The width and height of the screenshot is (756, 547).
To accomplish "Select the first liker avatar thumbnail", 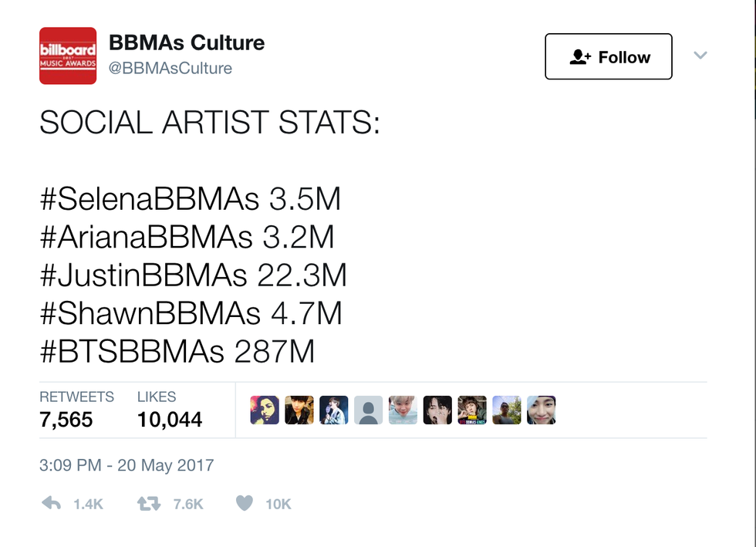I will coord(265,410).
